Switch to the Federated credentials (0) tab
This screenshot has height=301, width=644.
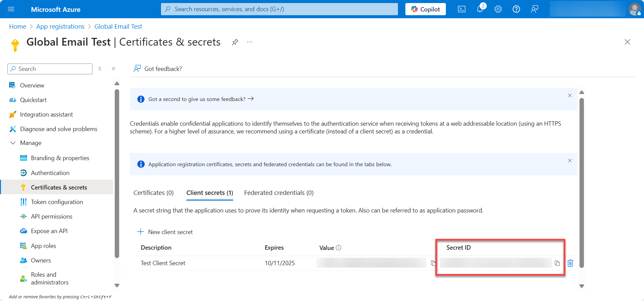(x=279, y=193)
